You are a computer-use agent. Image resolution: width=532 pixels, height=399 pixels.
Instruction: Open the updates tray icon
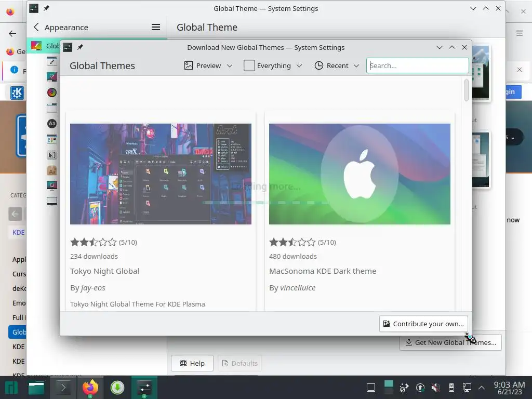[x=420, y=388]
